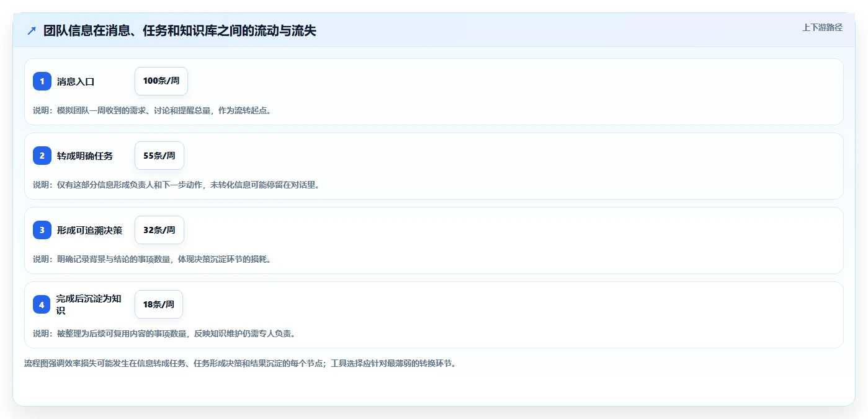Image resolution: width=868 pixels, height=419 pixels.
Task: Click step number 1 badge for 消息入口
Action: coord(42,81)
